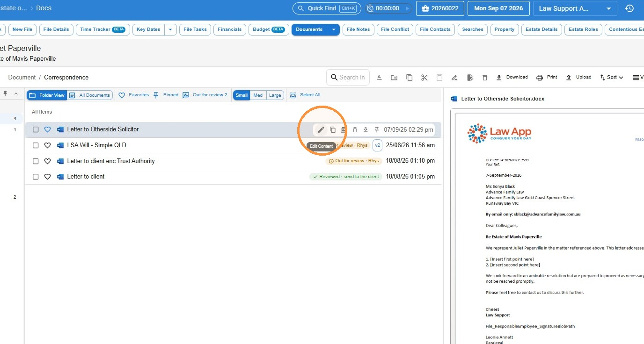Click copy icon in Letter to Otherside Solicitor row
Screen dimensions: 644x344
[333, 129]
